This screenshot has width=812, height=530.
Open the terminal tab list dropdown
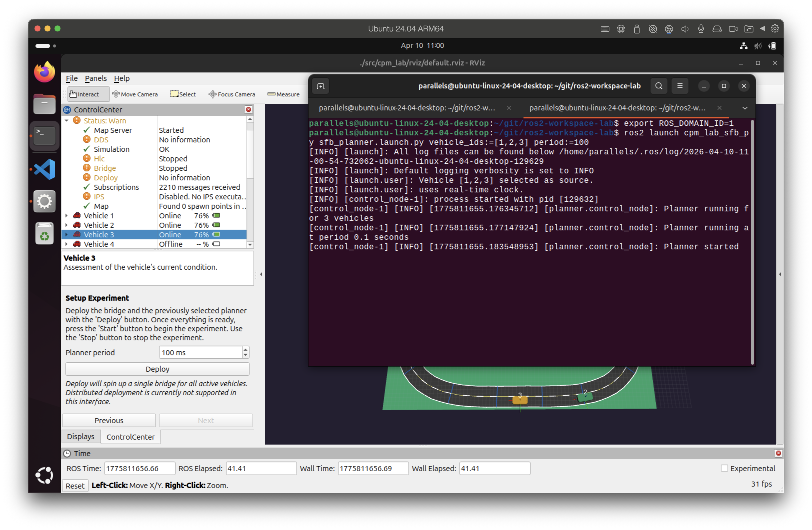point(745,108)
